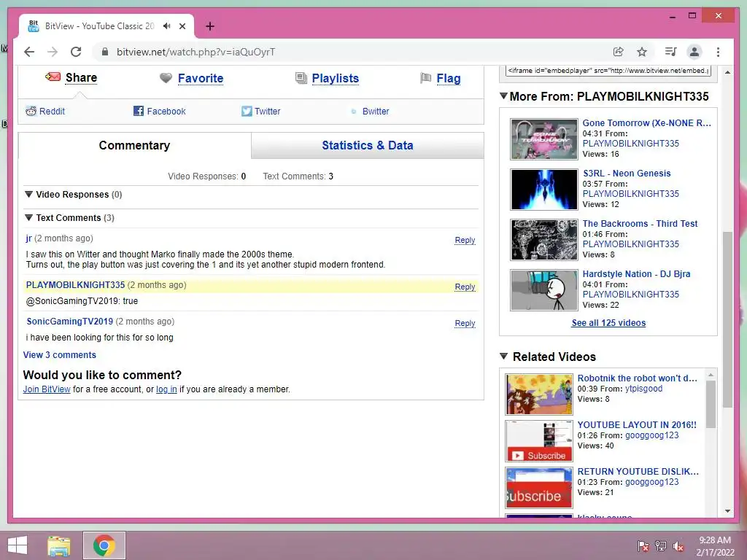Click the page vertical scrollbar thumb
This screenshot has height=560, width=747.
point(727,319)
